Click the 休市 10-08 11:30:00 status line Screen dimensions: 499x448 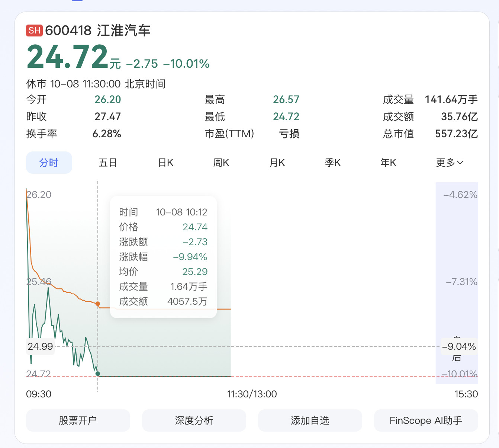coord(96,84)
